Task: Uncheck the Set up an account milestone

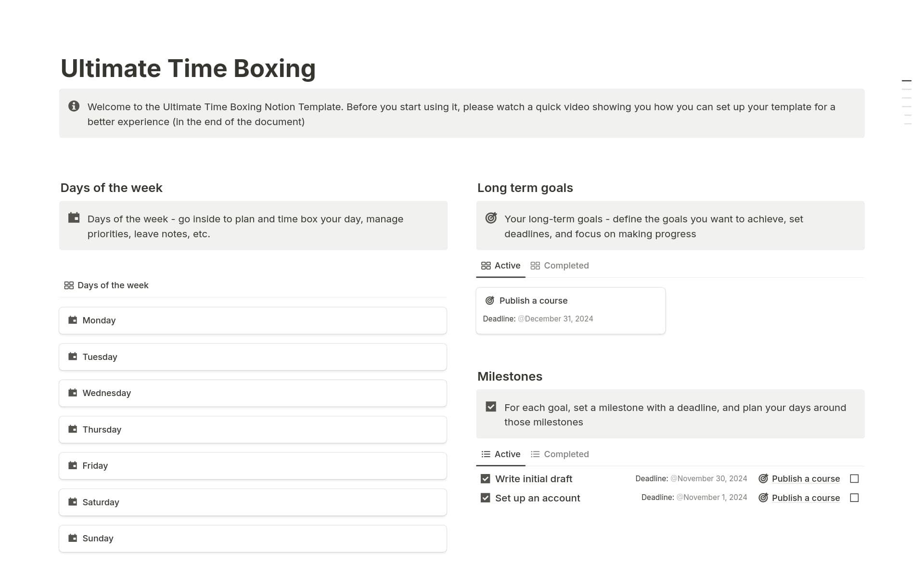Action: pyautogui.click(x=485, y=498)
